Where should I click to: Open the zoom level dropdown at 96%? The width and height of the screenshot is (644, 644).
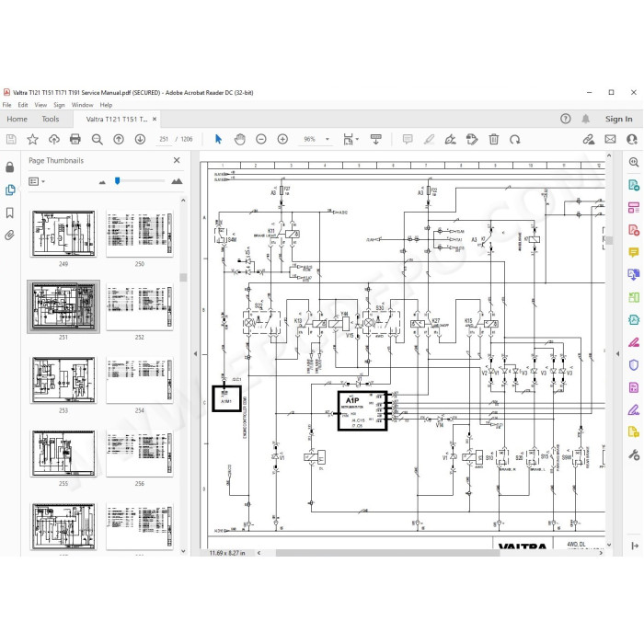coord(328,139)
